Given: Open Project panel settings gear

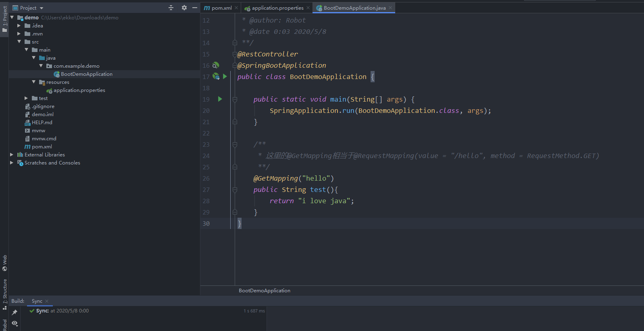Looking at the screenshot, I should pos(184,8).
